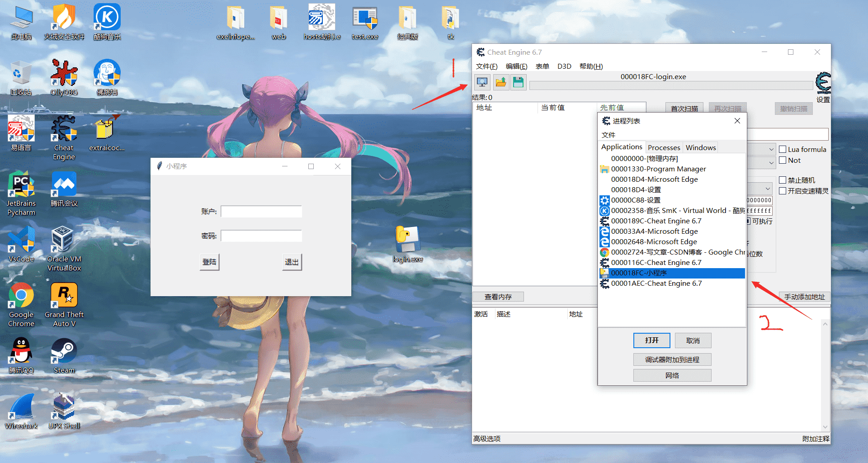Enable the 禁止随机 checkbox
868x463 pixels.
[x=783, y=180]
